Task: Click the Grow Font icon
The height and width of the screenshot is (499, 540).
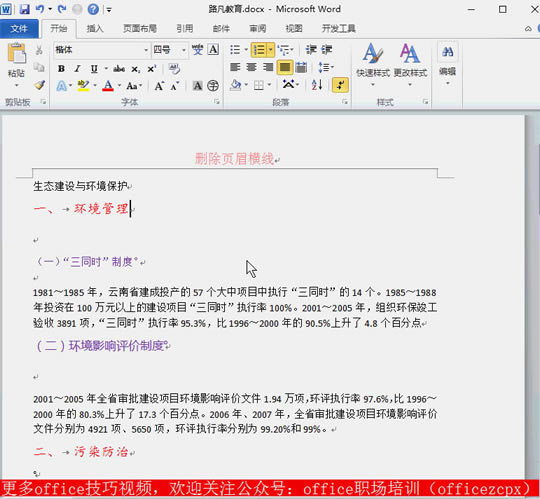Action: [159, 86]
